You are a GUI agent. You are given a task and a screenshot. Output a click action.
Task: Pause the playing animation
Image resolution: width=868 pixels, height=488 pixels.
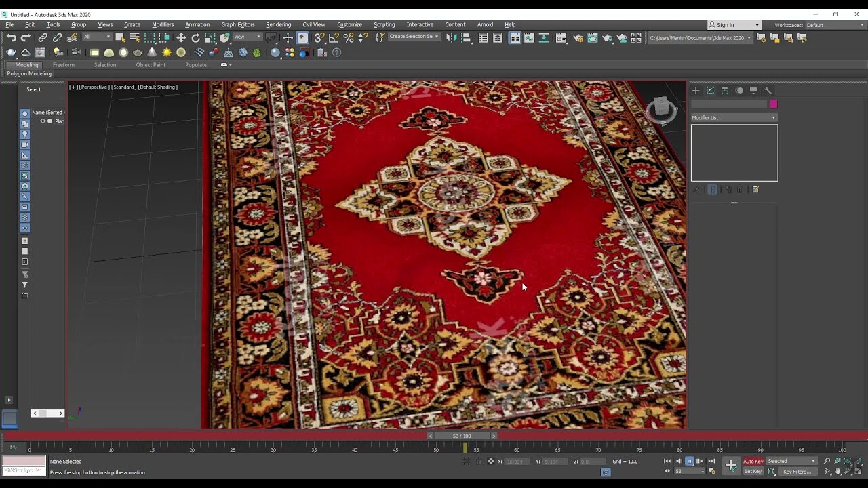[x=690, y=461]
